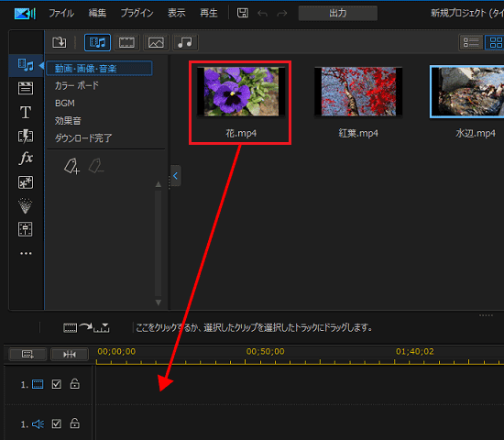Click timeline ruler at 01;40;02
The image size is (504, 440).
click(x=414, y=352)
